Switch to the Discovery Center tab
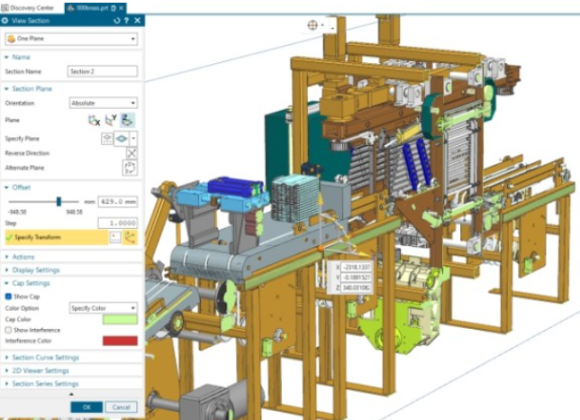The image size is (580, 420). (28, 8)
